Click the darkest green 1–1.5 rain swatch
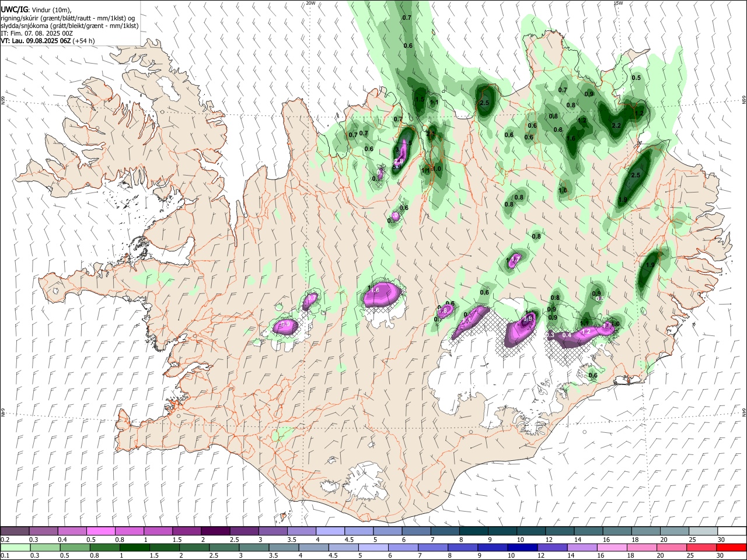Image resolution: width=747 pixels, height=560 pixels. (134, 547)
